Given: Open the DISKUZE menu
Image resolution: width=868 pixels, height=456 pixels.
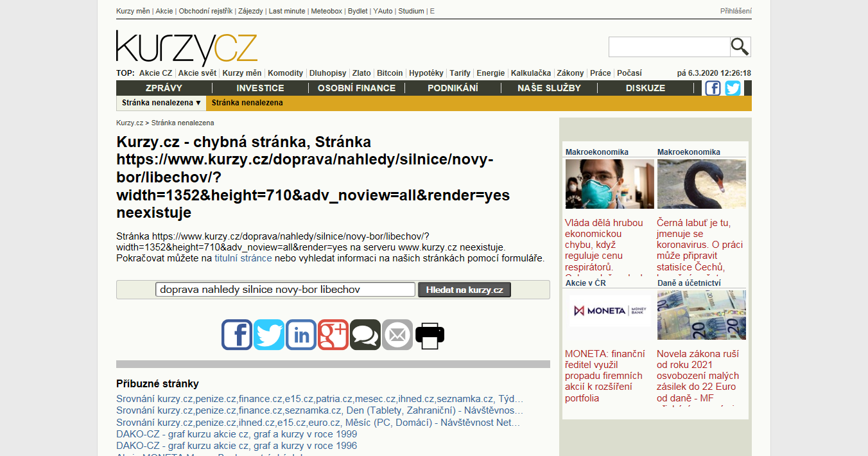Looking at the screenshot, I should [x=645, y=88].
